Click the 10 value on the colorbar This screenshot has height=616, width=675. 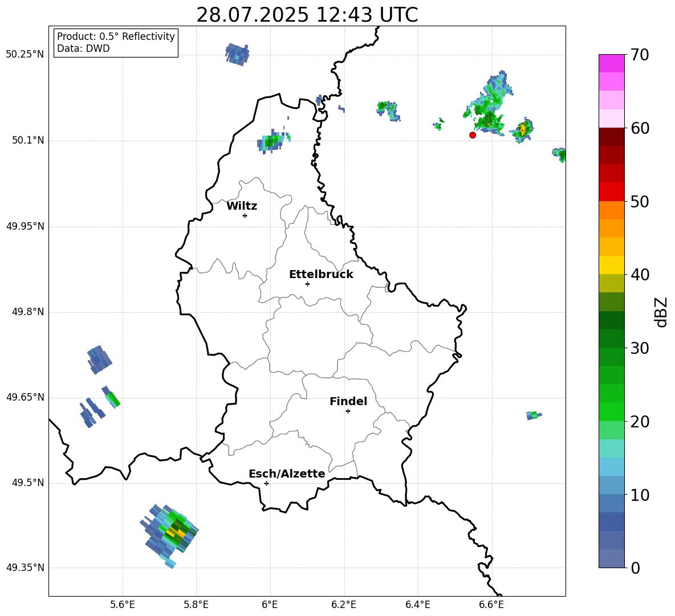click(x=640, y=495)
